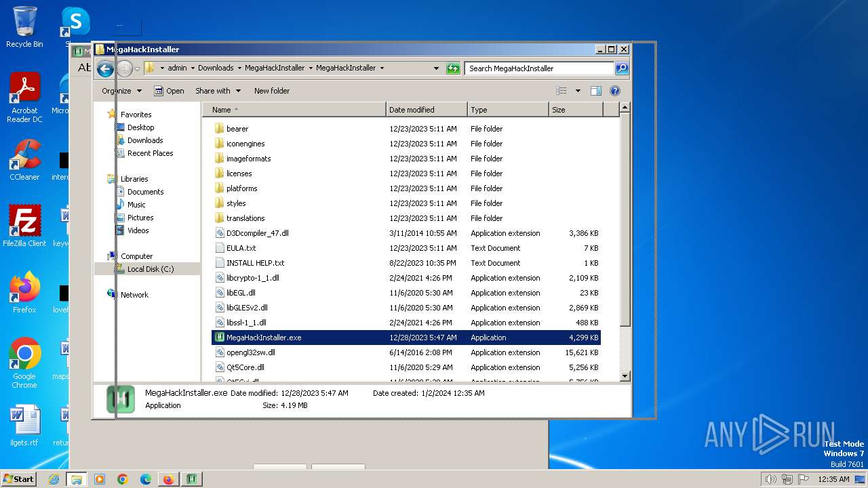This screenshot has width=868, height=488.
Task: Open FileZilla Client desktop shortcut
Action: click(x=24, y=226)
